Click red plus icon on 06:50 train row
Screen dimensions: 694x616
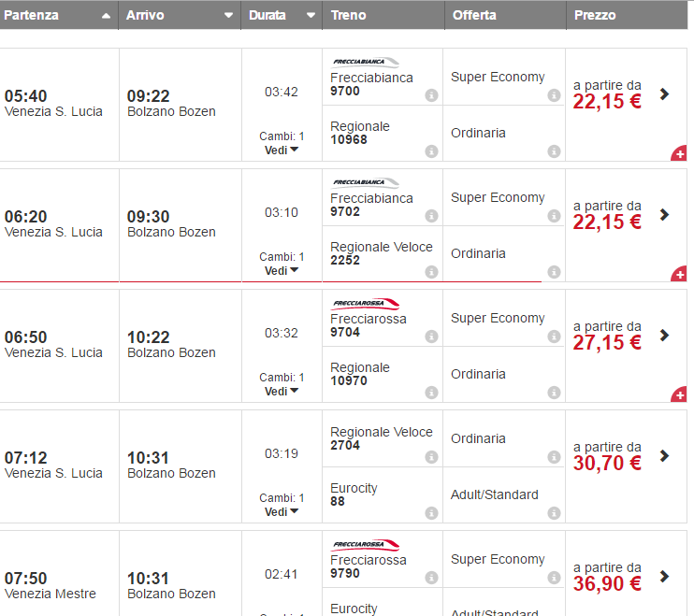[x=679, y=395]
